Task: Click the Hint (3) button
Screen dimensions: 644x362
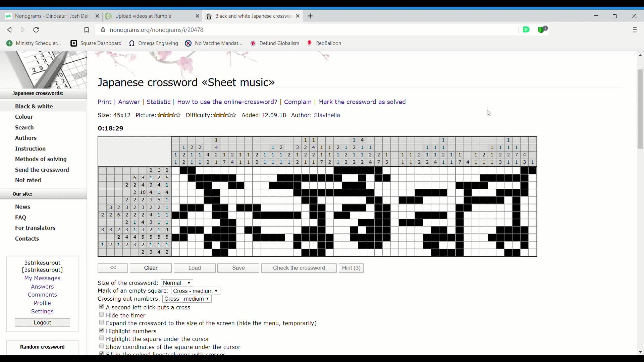Action: point(351,268)
